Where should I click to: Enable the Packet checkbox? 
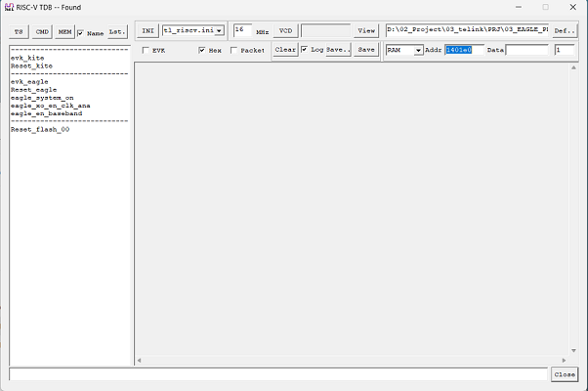click(x=233, y=50)
